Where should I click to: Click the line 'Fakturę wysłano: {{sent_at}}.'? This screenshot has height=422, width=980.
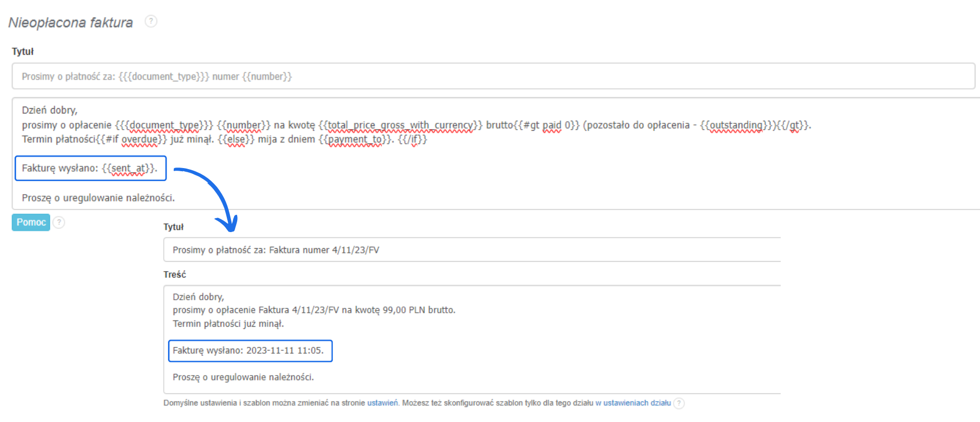coord(89,168)
